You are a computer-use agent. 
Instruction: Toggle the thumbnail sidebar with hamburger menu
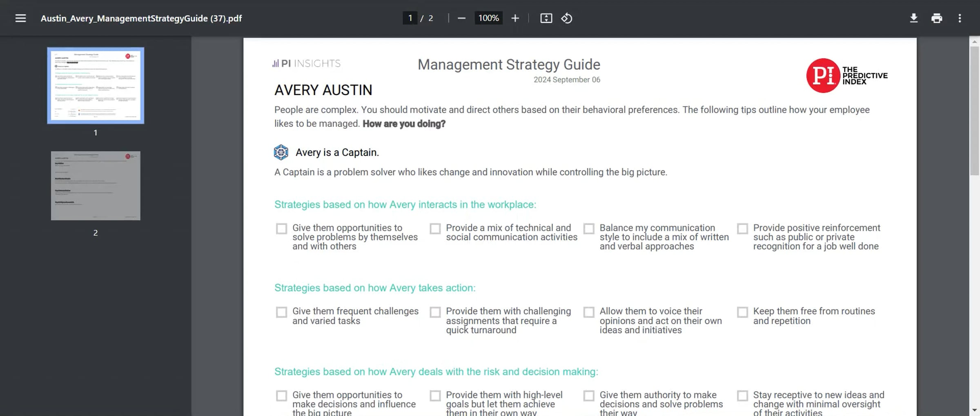coord(20,18)
